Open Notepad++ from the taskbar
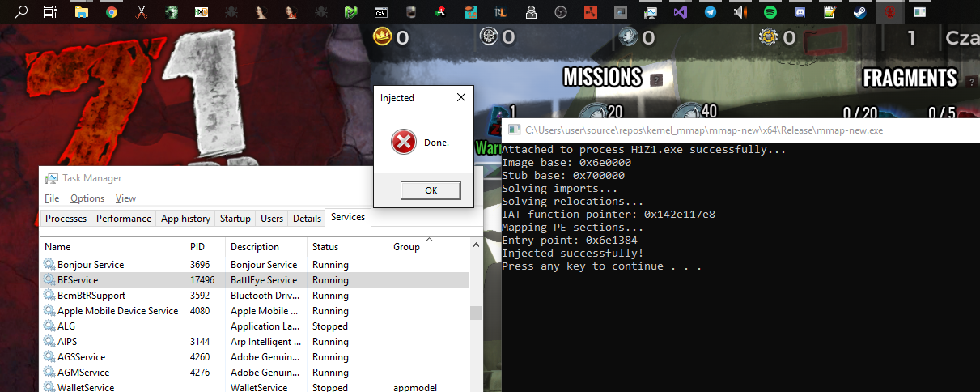Viewport: 980px width, 392px height. (x=829, y=12)
